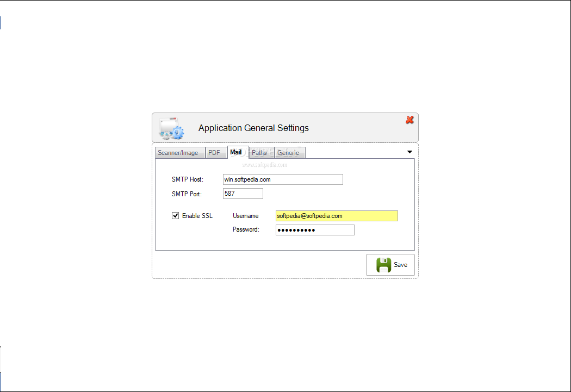Open the Scanner/Image tab

(x=180, y=153)
